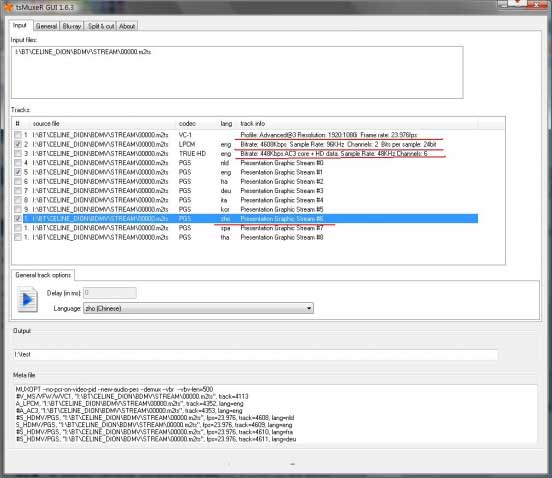Select the LPCM Bitrate 4608Kbps track info
Screen dimensions: 552x478
point(338,144)
